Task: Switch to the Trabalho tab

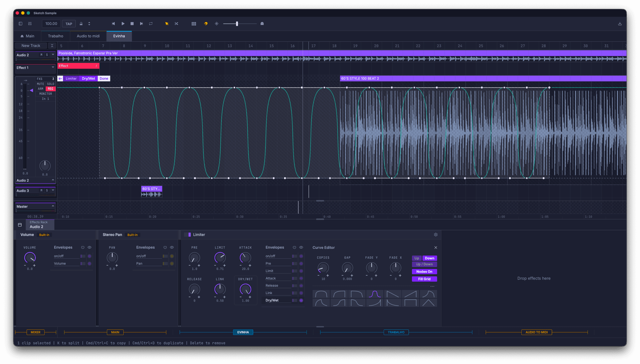Action: click(55, 36)
